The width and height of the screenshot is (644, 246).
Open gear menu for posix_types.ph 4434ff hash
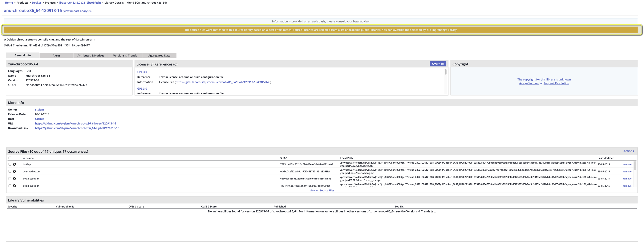[x=14, y=186]
